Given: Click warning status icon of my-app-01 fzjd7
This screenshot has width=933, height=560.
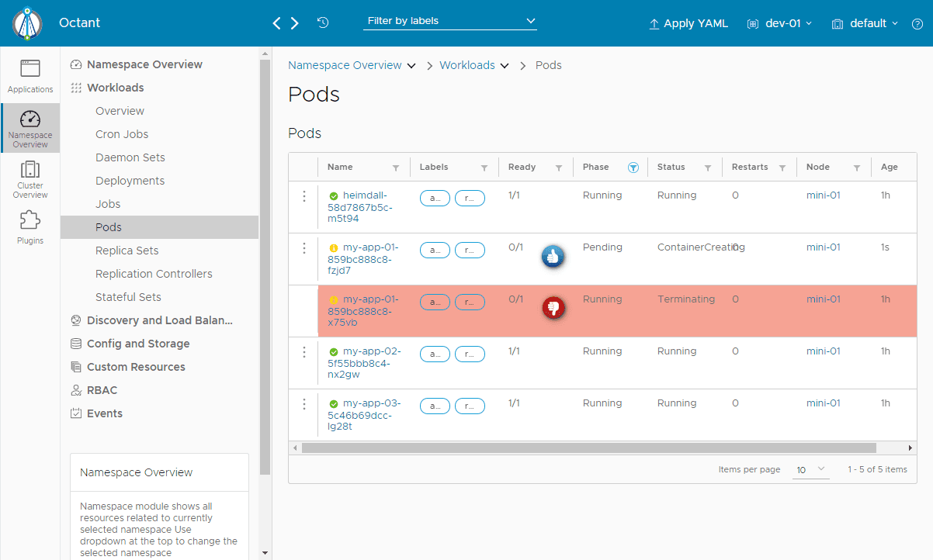Looking at the screenshot, I should (334, 248).
